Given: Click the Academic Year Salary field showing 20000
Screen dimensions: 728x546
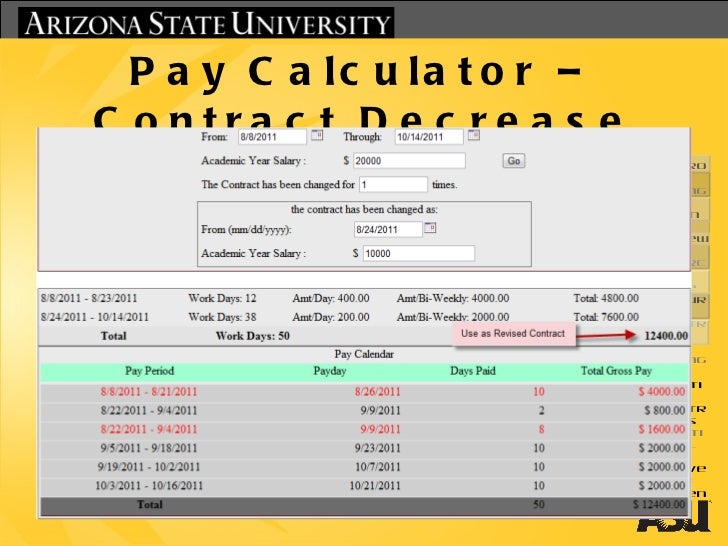Looking at the screenshot, I should click(409, 161).
